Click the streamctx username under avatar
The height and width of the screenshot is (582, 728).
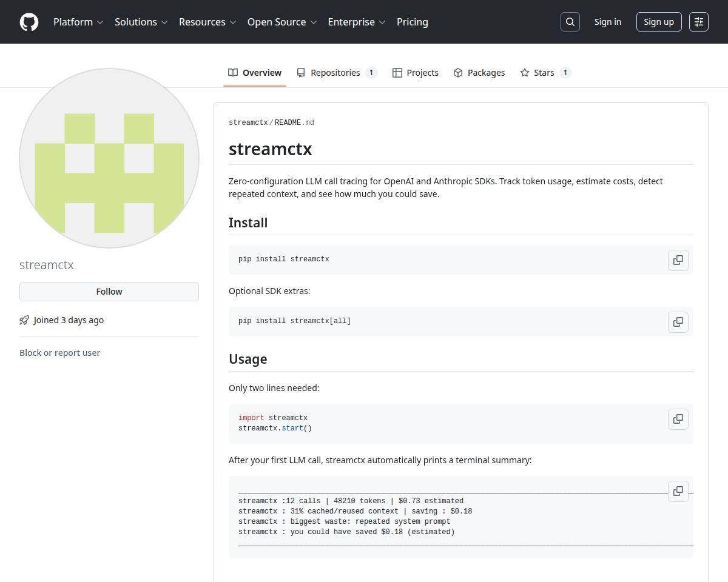coord(47,265)
